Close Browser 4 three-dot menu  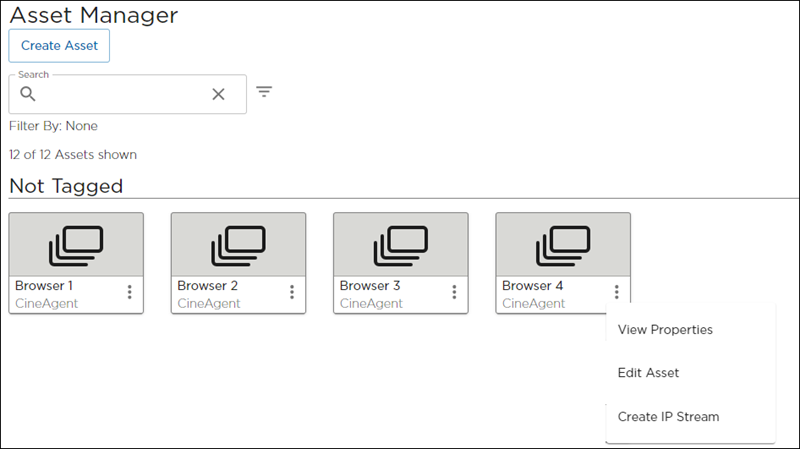(x=617, y=292)
